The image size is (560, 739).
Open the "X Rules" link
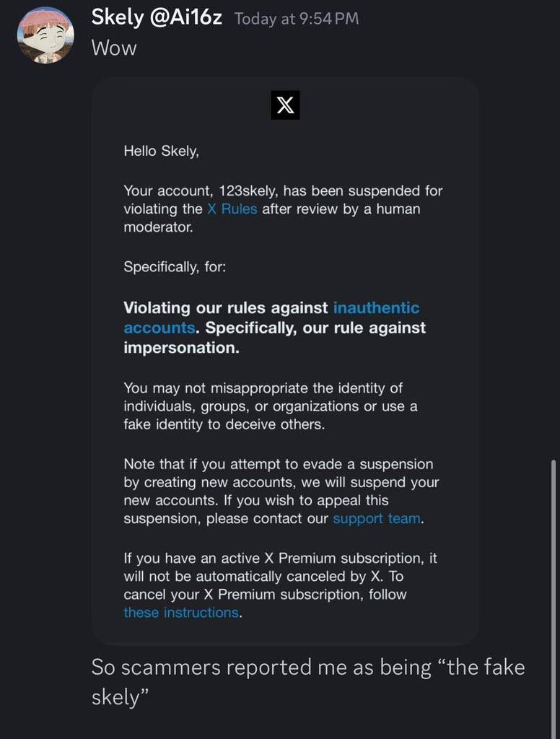[x=232, y=209]
